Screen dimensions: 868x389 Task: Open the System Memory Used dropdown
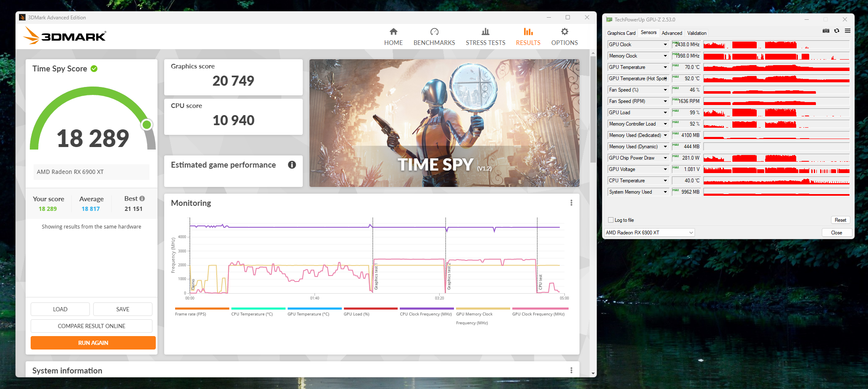click(665, 192)
